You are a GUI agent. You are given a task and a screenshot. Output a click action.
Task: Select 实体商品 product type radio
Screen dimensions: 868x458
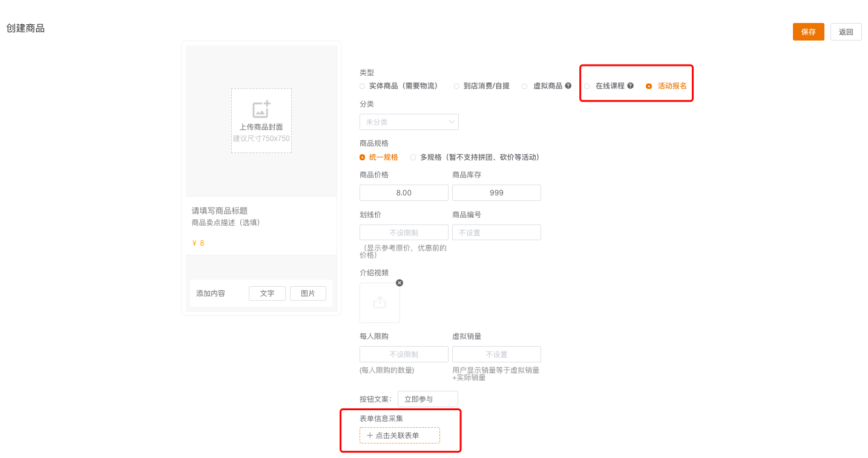[363, 86]
